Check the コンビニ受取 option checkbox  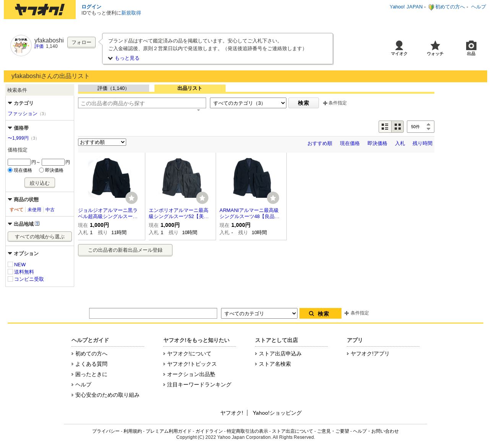tap(10, 279)
